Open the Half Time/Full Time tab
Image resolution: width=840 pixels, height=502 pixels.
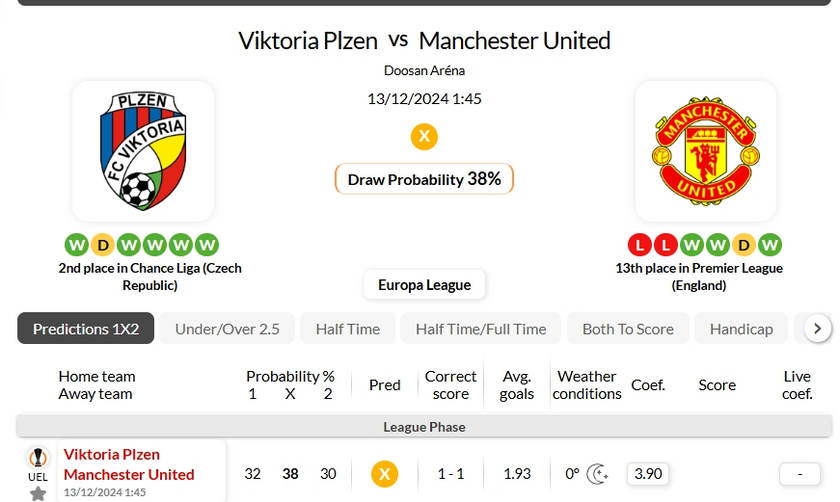coord(481,328)
